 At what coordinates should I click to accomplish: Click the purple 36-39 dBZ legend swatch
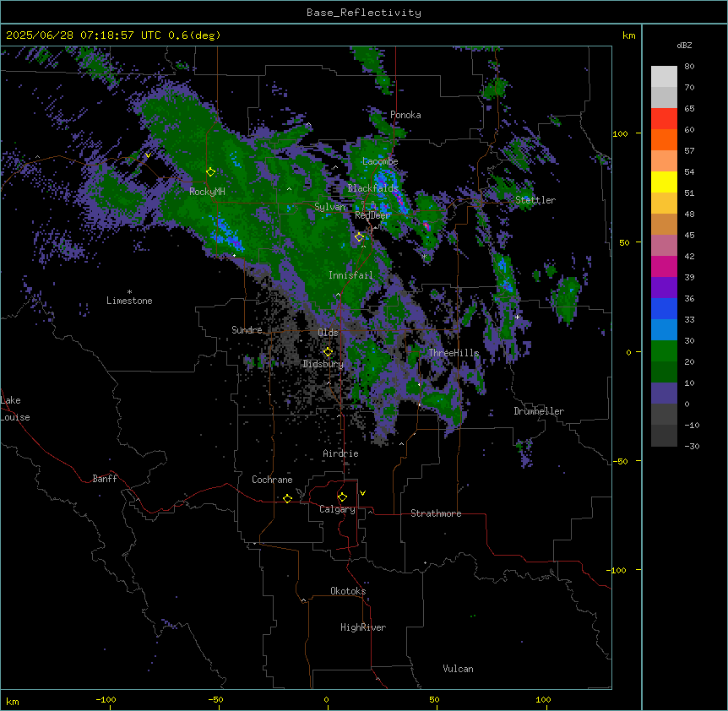664,288
